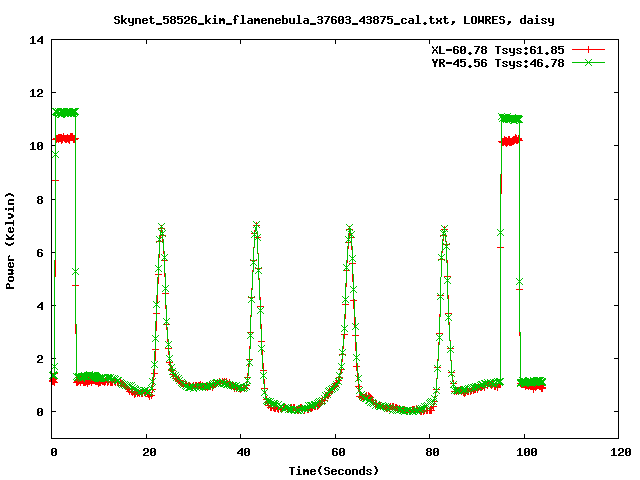Click the y-axis tick label 6
Image resolution: width=640 pixels, height=480 pixels.
point(40,253)
